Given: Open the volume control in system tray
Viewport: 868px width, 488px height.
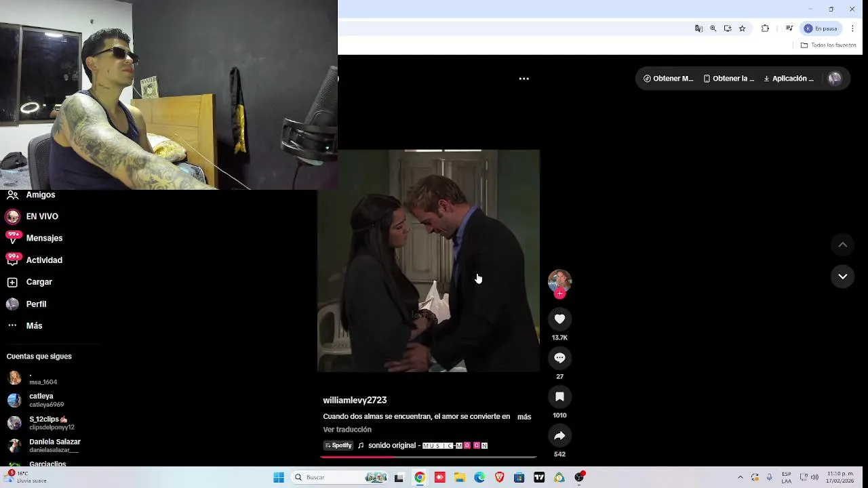Looking at the screenshot, I should 814,477.
